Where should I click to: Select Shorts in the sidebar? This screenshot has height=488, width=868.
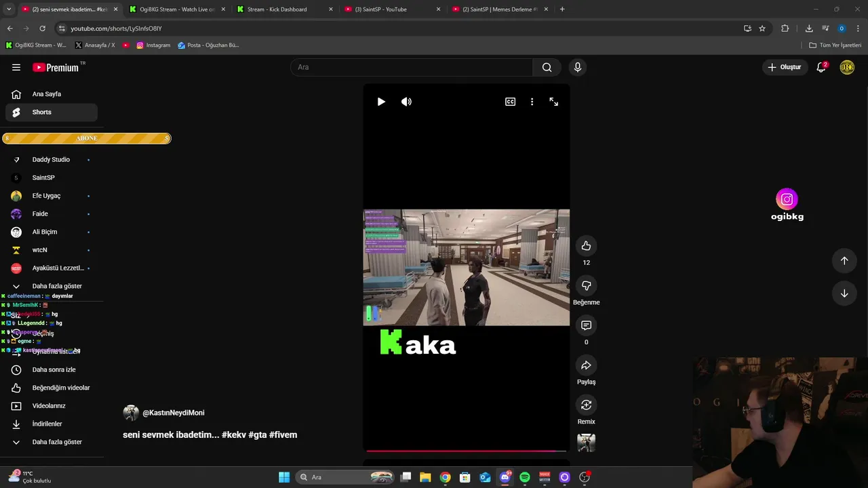52,113
